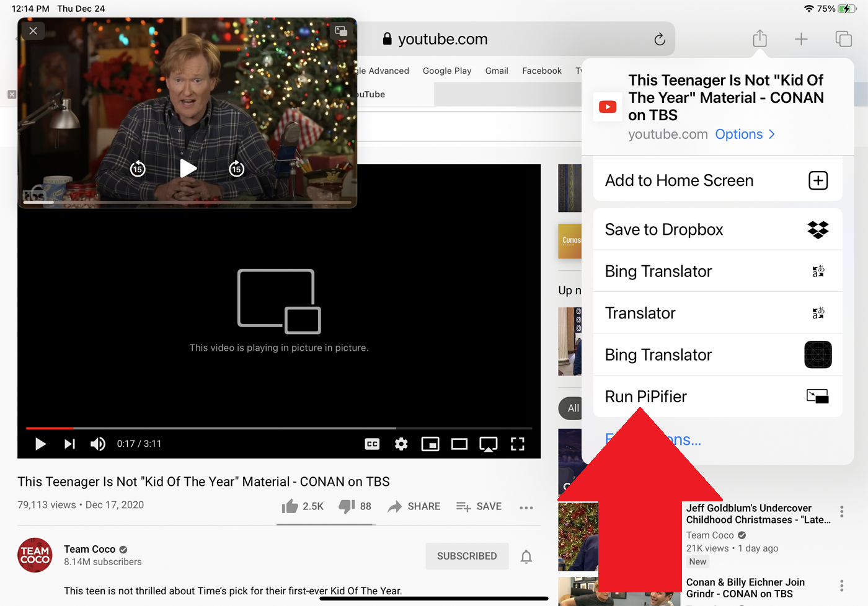Open share sheet Options

[745, 134]
